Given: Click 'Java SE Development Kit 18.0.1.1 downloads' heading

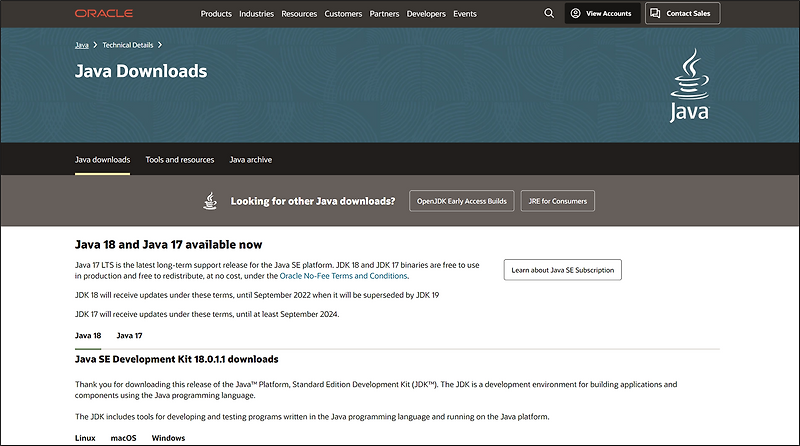Looking at the screenshot, I should click(177, 359).
